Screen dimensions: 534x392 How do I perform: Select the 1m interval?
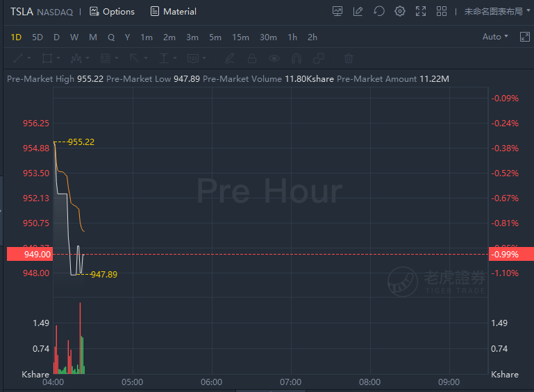click(x=147, y=37)
